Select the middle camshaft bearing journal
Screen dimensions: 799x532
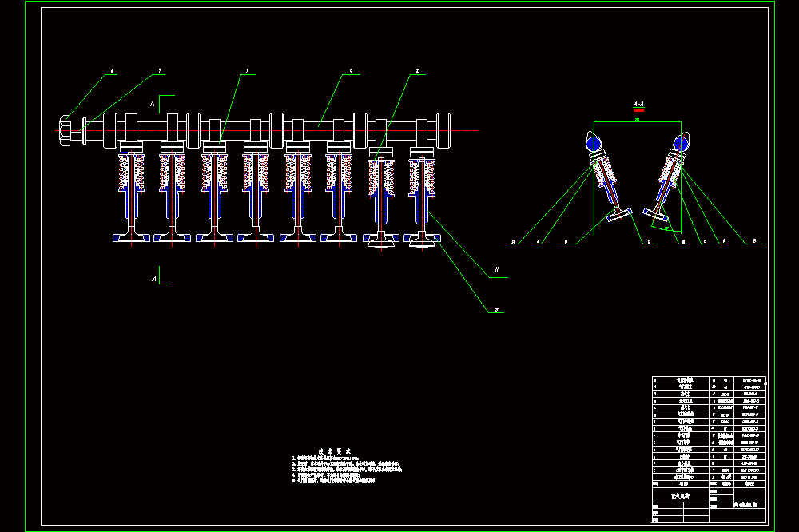click(276, 130)
